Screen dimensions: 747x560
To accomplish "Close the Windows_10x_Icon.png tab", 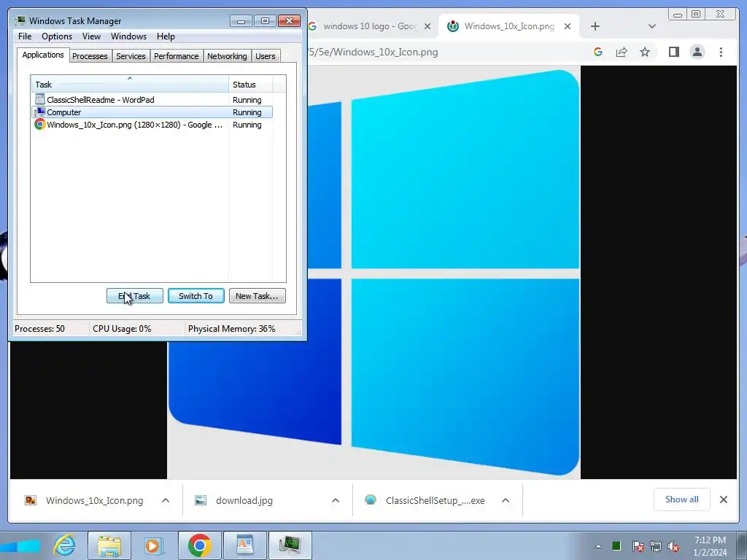I will click(x=568, y=26).
